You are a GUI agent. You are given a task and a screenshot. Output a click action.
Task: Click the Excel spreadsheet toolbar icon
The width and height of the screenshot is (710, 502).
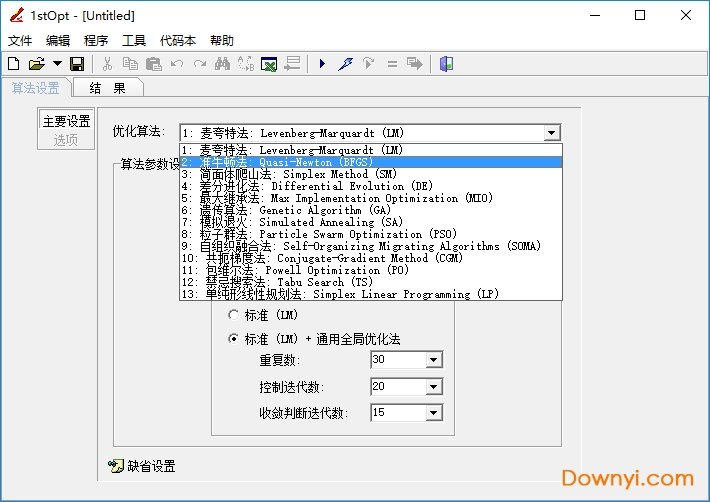(269, 64)
